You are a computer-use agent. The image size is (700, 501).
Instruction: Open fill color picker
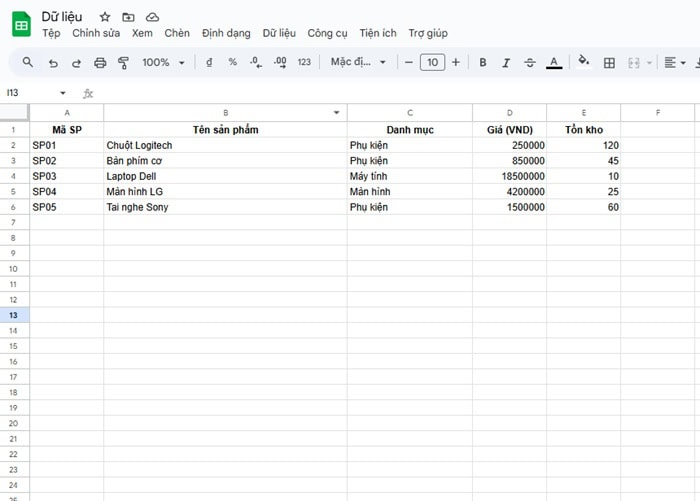click(x=583, y=61)
